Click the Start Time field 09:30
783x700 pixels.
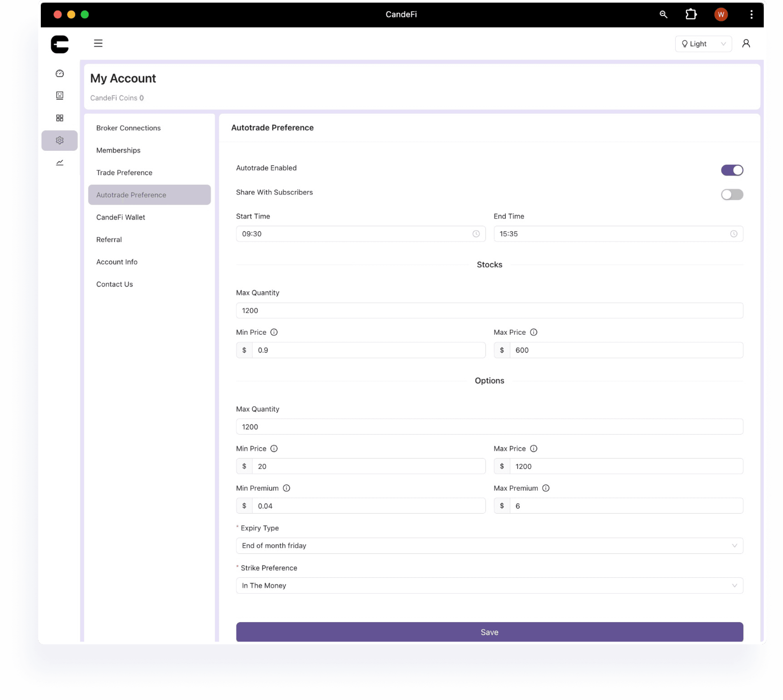point(361,234)
